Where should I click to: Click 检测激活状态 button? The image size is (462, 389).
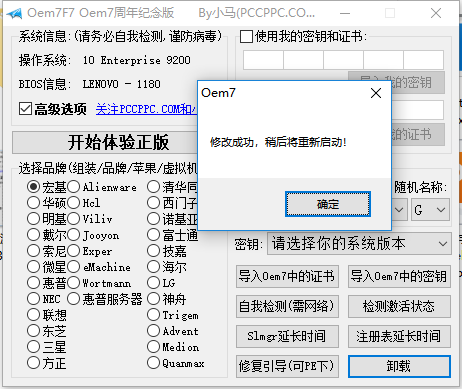pos(399,306)
